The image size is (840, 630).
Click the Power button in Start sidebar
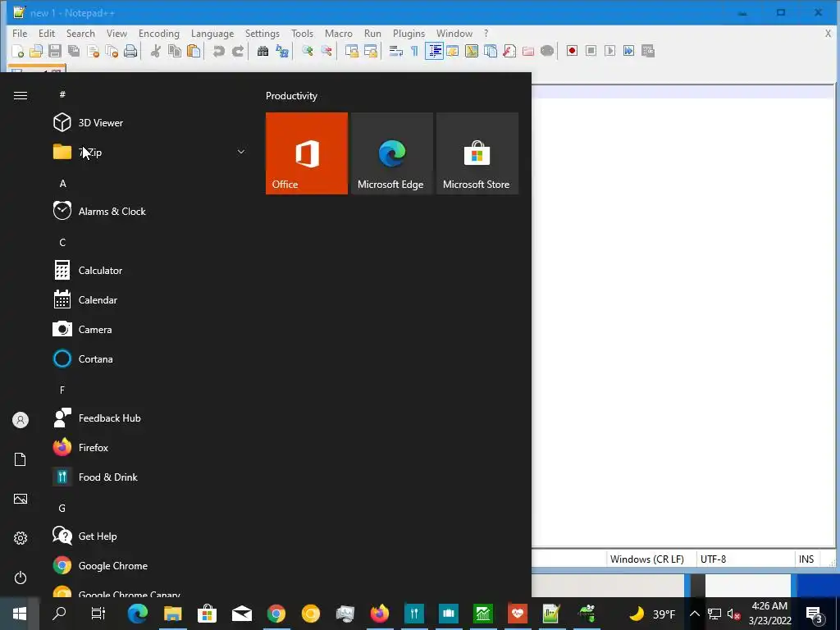click(21, 577)
